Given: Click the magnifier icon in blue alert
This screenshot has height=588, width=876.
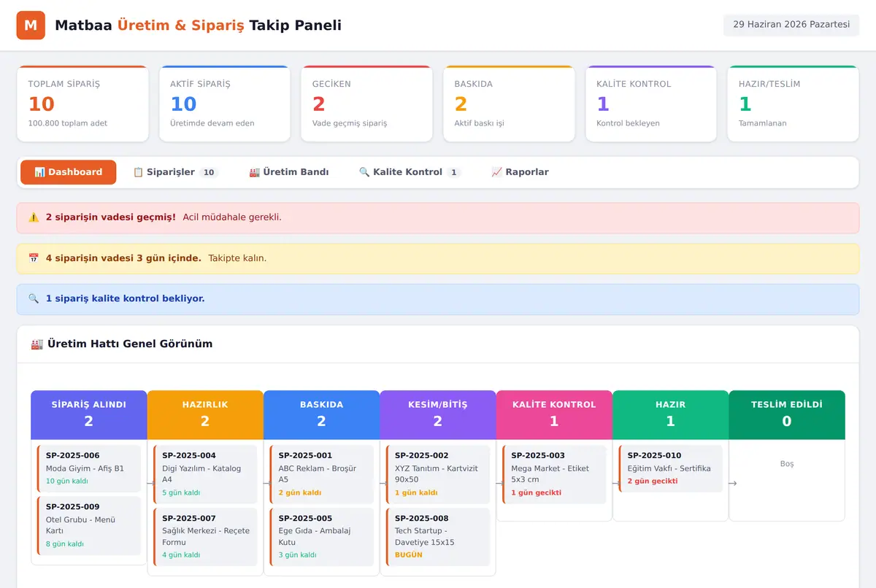Looking at the screenshot, I should [x=34, y=298].
